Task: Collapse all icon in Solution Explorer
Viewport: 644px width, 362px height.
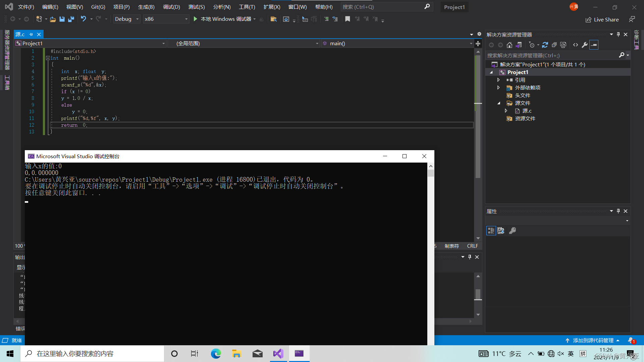Action: 554,45
